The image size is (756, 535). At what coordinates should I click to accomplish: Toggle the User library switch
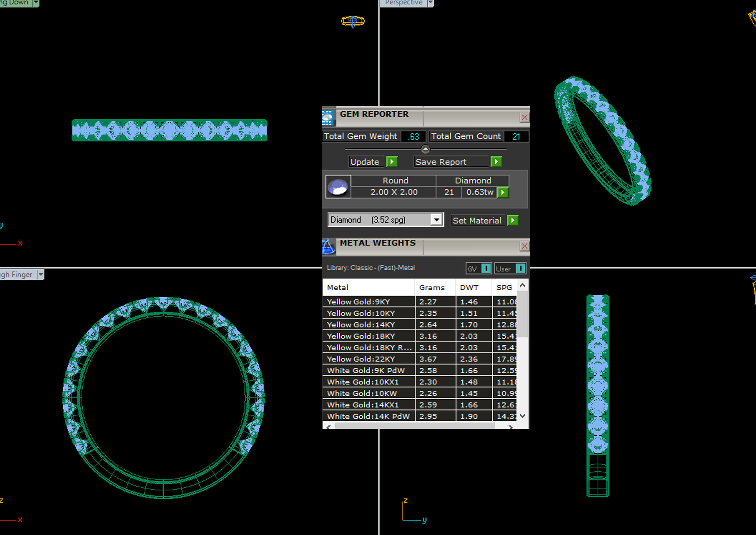click(x=520, y=268)
